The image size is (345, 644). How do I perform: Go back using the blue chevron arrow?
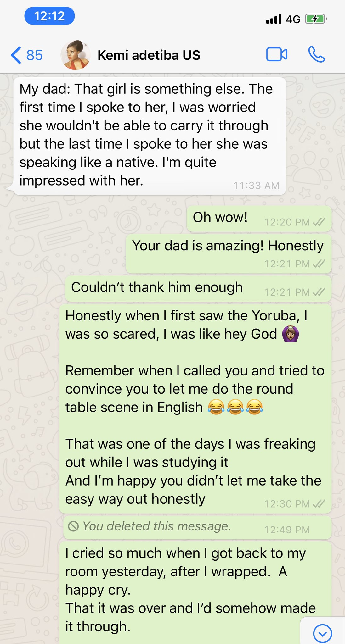pos(16,55)
